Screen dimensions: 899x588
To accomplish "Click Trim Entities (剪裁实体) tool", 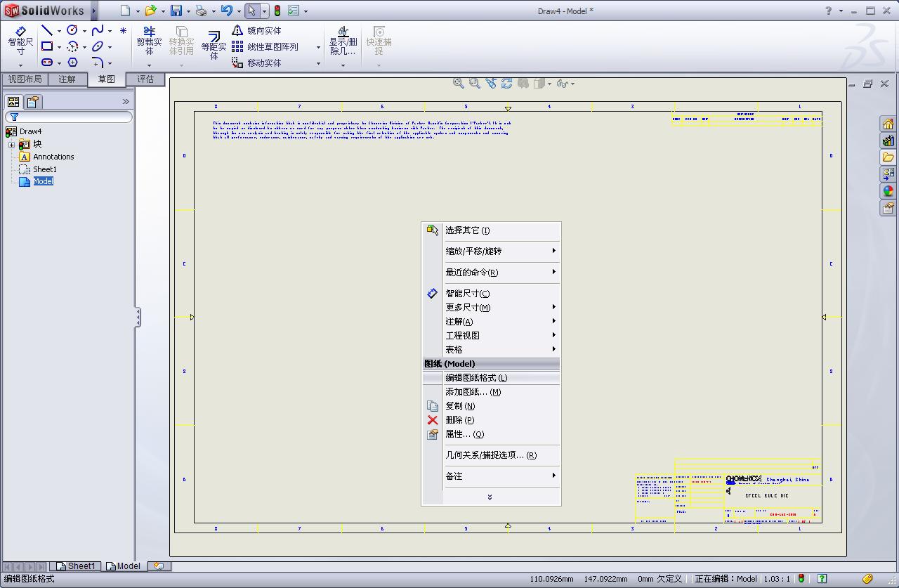I will (149, 41).
